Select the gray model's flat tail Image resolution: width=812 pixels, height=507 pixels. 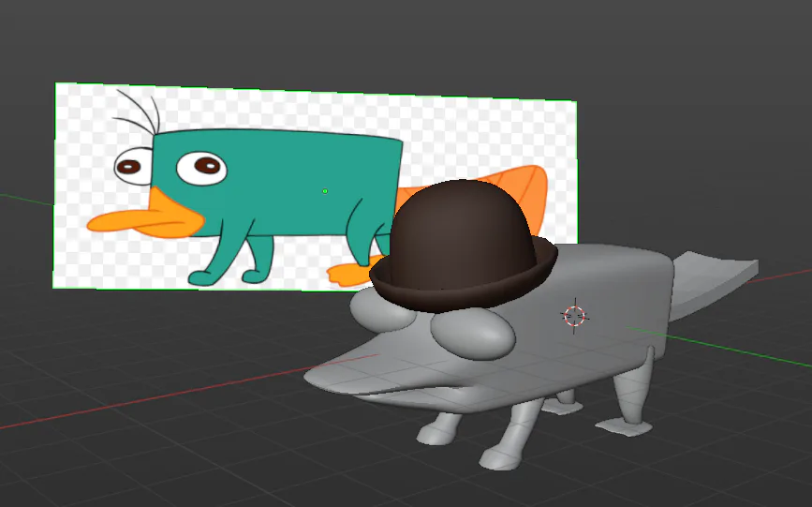[712, 282]
